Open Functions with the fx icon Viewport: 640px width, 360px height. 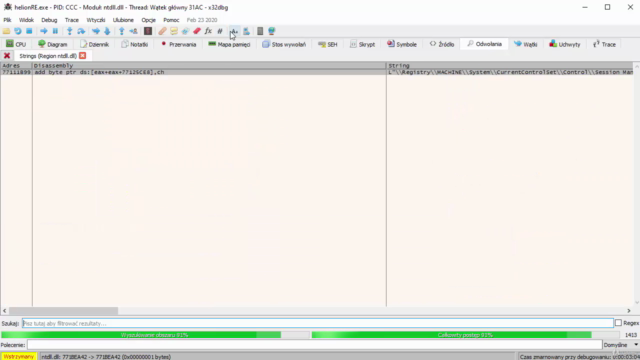(x=208, y=31)
